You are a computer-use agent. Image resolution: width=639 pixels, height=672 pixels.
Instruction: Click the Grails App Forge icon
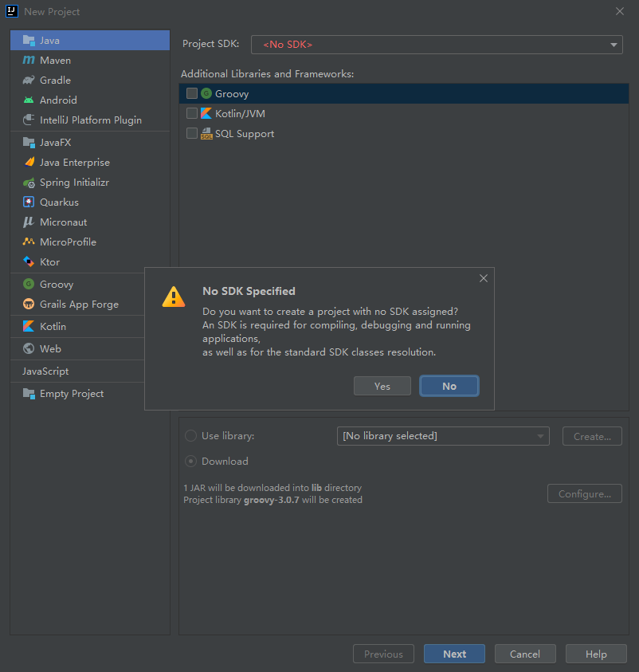29,304
